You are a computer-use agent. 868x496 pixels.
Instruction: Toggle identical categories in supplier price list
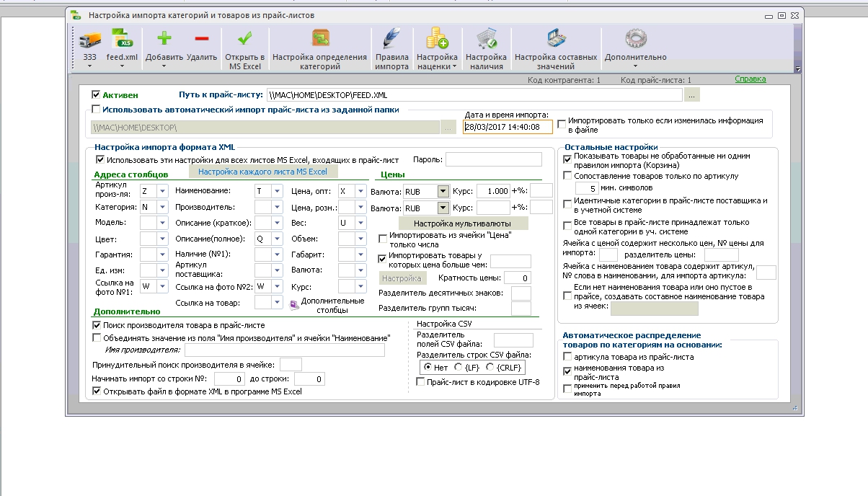(x=568, y=204)
